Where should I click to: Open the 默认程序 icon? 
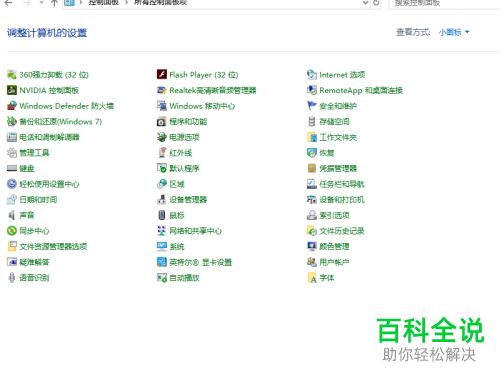[162, 169]
